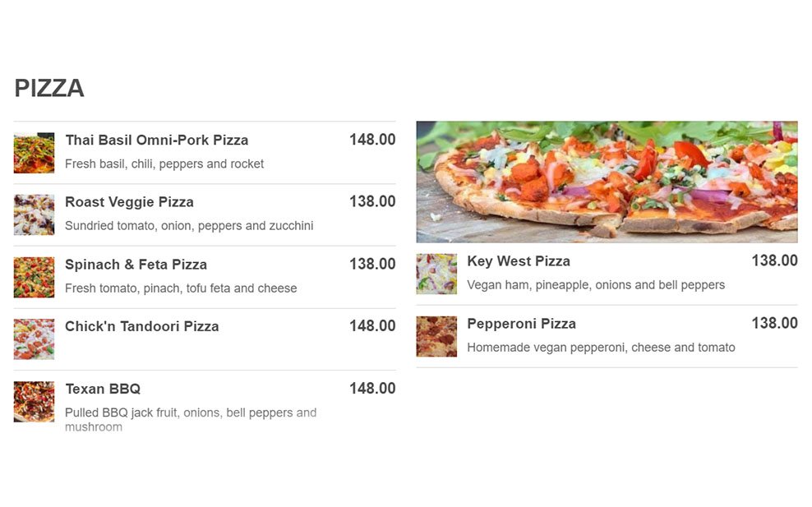
Task: Select the 138.00 price of Pepperoni Pizza
Action: pyautogui.click(x=775, y=323)
